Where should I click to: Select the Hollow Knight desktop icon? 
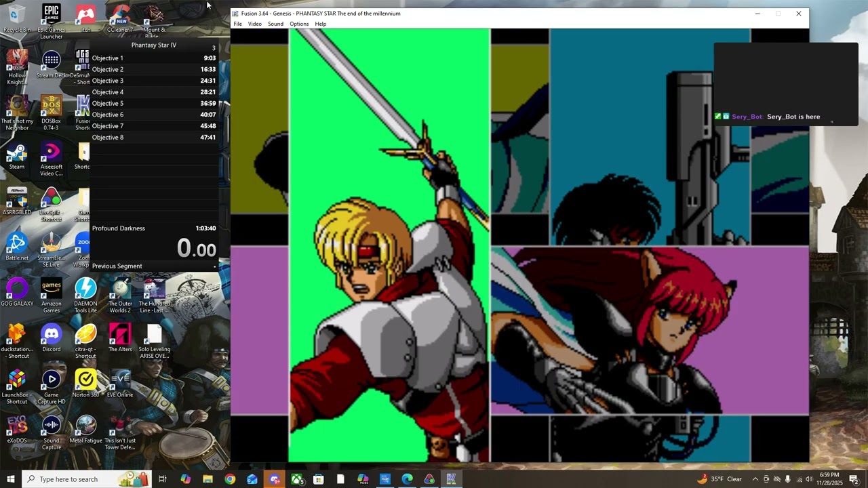[x=16, y=68]
